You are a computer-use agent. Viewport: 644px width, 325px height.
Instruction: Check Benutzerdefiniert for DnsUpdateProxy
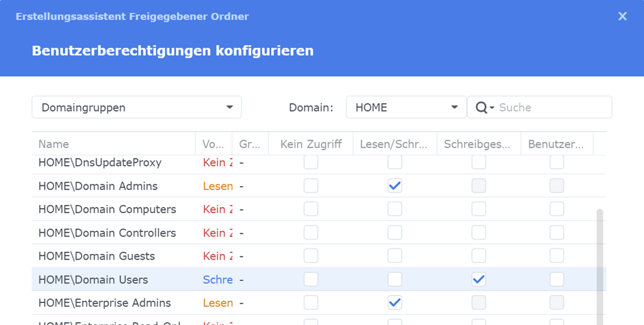coord(557,163)
